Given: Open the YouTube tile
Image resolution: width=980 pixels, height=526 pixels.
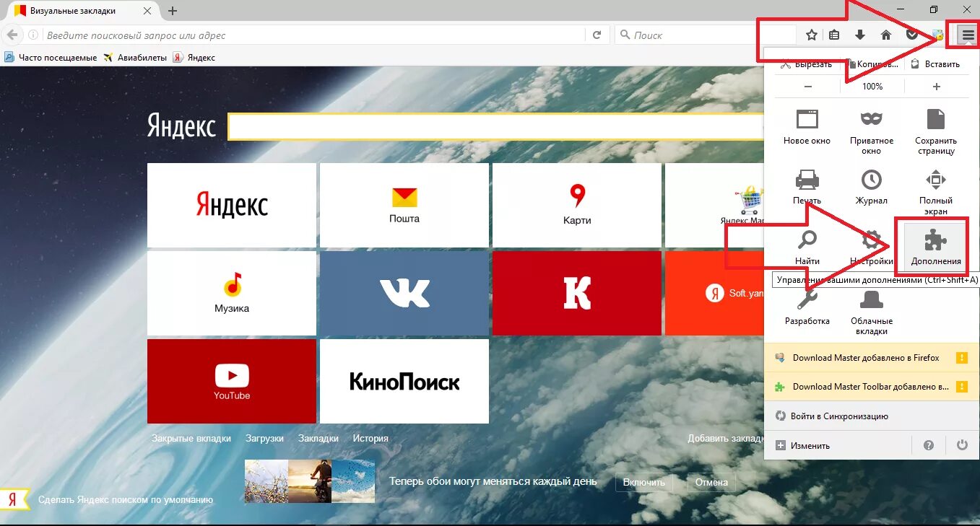Looking at the screenshot, I should (232, 381).
